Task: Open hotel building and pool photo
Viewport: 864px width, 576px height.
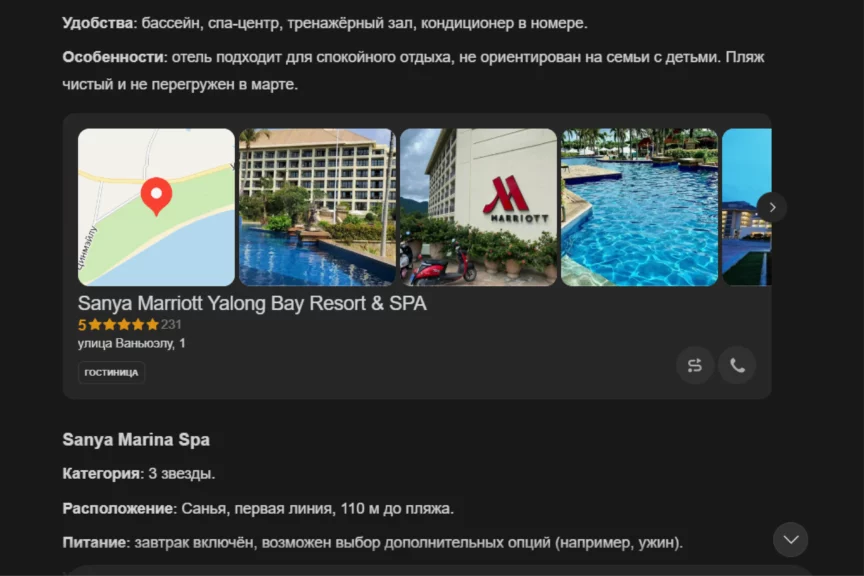Action: (317, 207)
